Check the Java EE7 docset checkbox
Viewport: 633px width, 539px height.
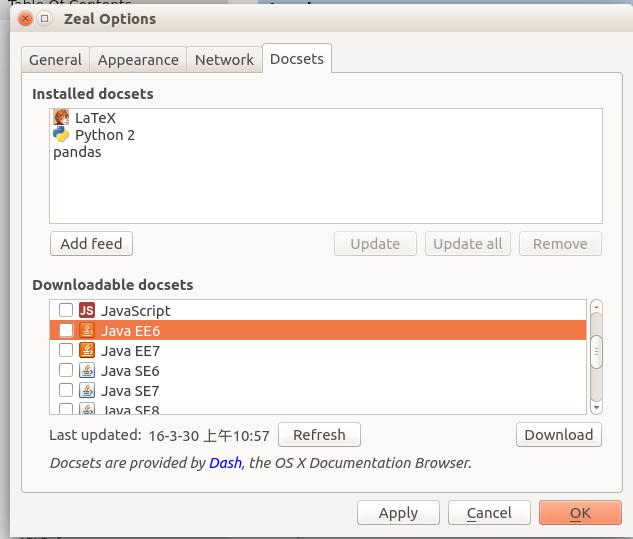(66, 350)
